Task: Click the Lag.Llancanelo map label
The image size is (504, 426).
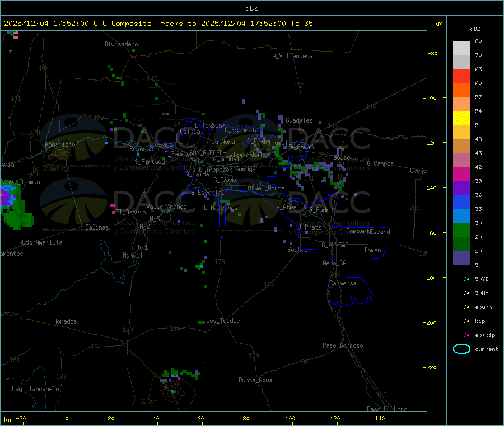Action: click(x=35, y=389)
